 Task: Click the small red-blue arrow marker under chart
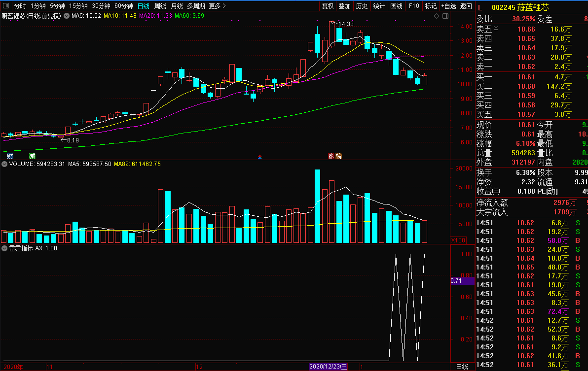coord(259,157)
